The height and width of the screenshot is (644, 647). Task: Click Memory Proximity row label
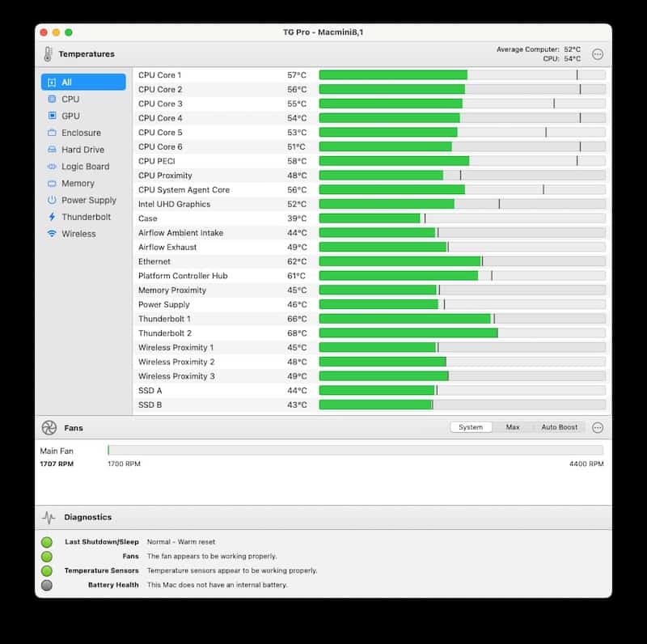[172, 290]
